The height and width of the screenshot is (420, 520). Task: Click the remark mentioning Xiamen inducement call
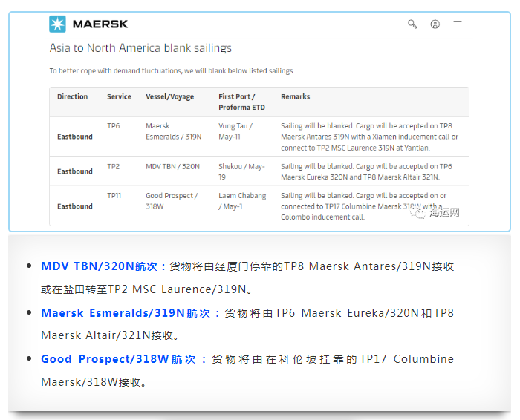pos(370,137)
